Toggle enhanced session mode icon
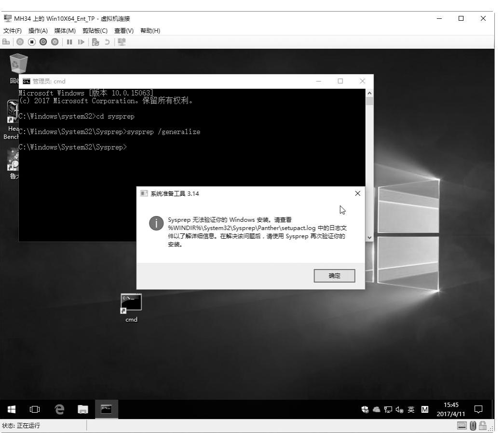The height and width of the screenshot is (433, 504). (122, 42)
